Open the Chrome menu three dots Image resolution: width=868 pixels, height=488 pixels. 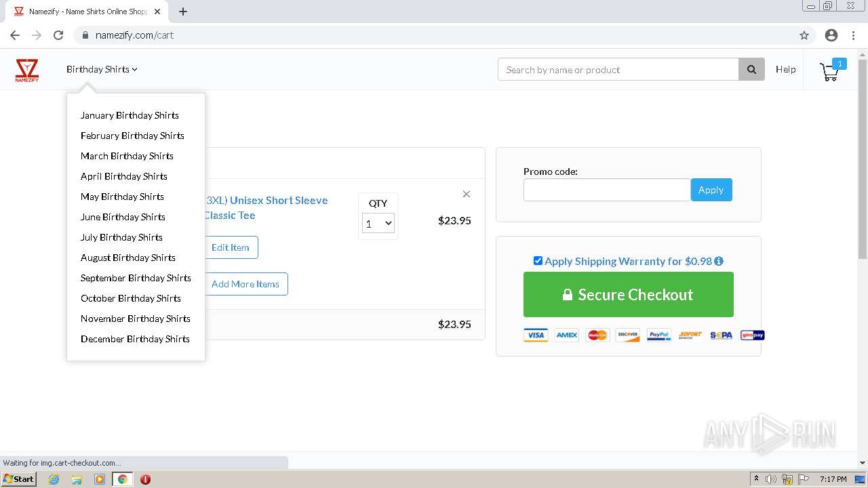[852, 35]
